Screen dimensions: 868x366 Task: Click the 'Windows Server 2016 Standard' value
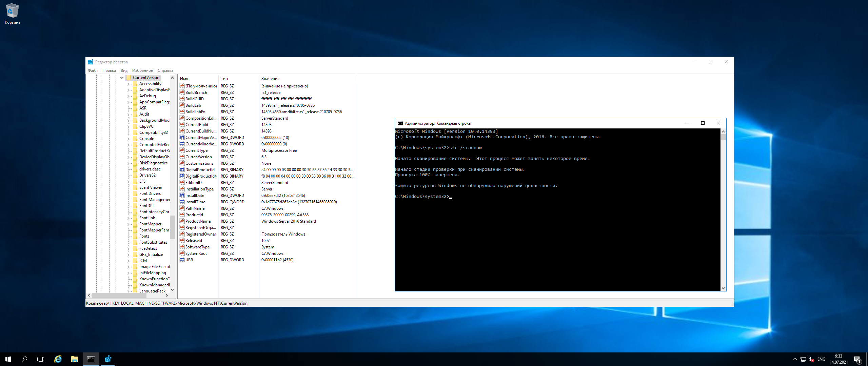[289, 221]
